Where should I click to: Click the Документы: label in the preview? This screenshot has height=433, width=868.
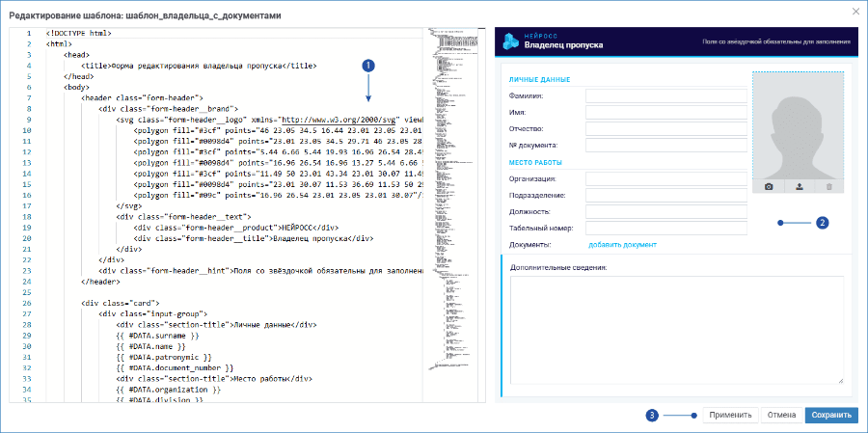point(530,244)
